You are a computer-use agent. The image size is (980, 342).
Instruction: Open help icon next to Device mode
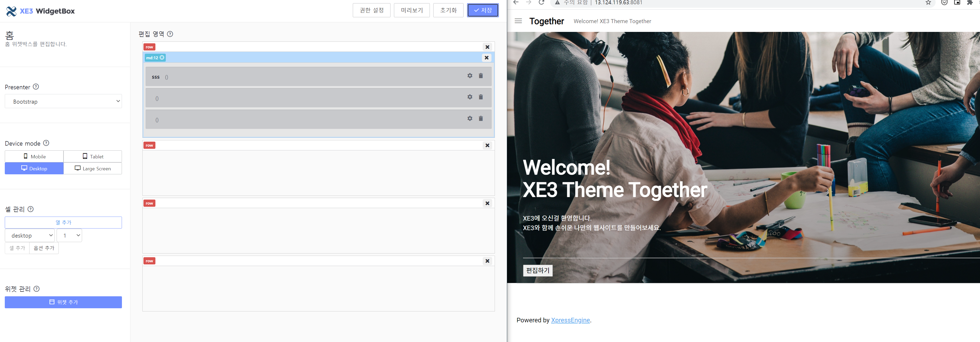pyautogui.click(x=46, y=143)
